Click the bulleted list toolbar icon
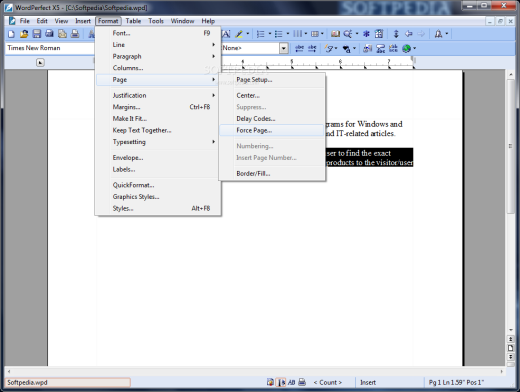Screen dimensions: 520x392 [279, 34]
